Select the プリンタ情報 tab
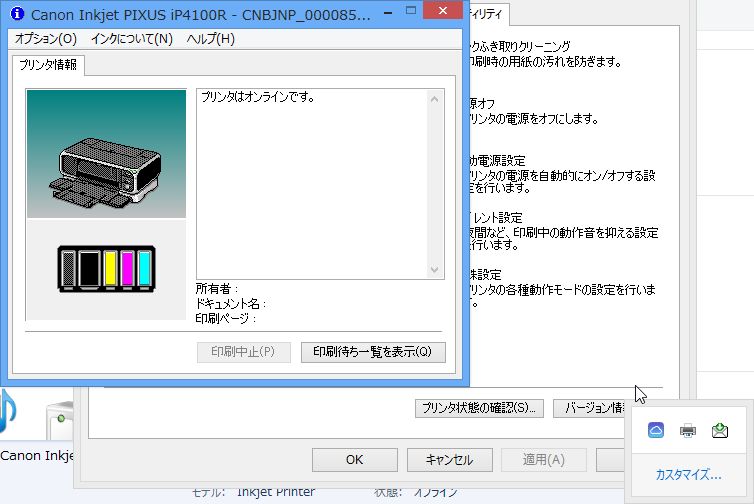 point(48,65)
